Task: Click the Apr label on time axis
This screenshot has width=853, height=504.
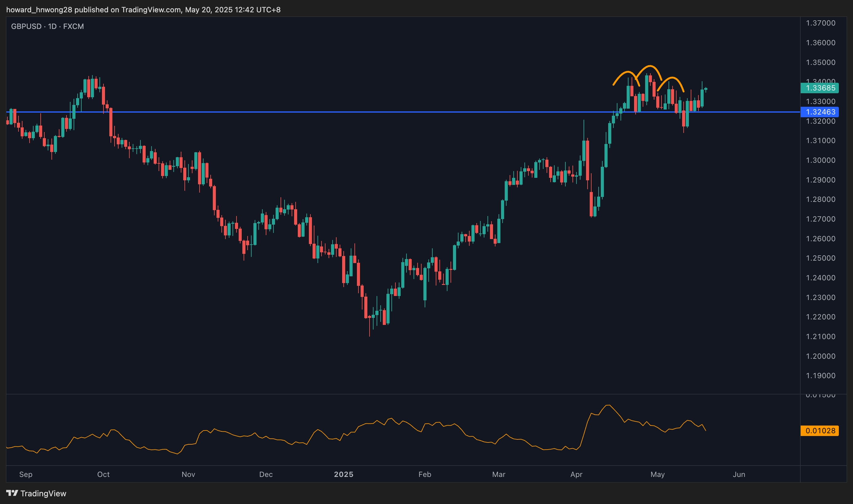Action: coord(576,474)
